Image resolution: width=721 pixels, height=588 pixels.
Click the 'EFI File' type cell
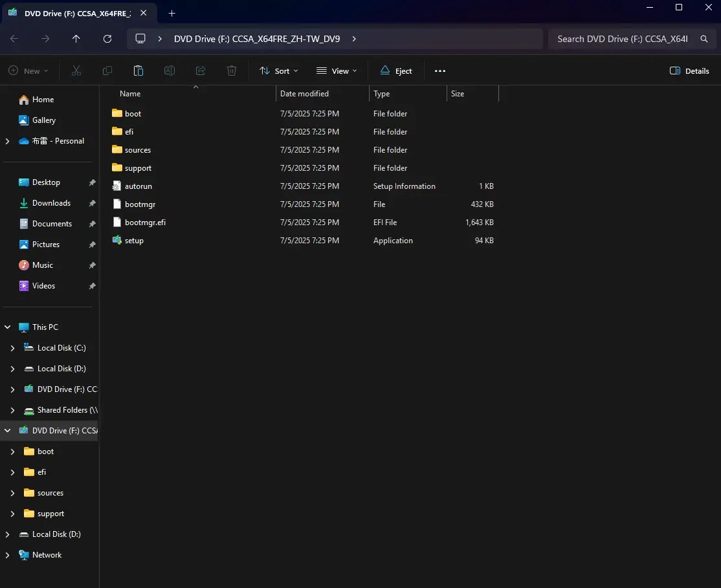pyautogui.click(x=385, y=222)
